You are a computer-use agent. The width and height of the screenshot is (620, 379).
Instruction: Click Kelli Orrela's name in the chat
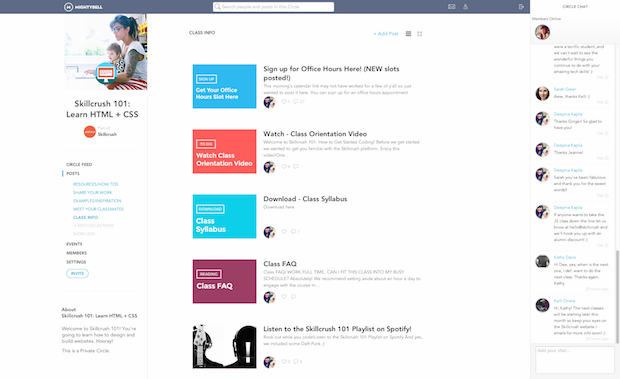tap(564, 301)
